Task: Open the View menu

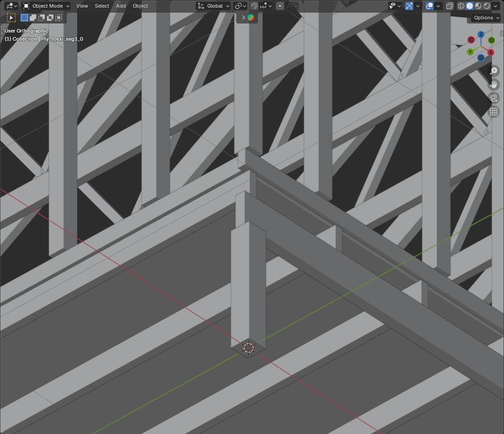Action: coord(82,6)
